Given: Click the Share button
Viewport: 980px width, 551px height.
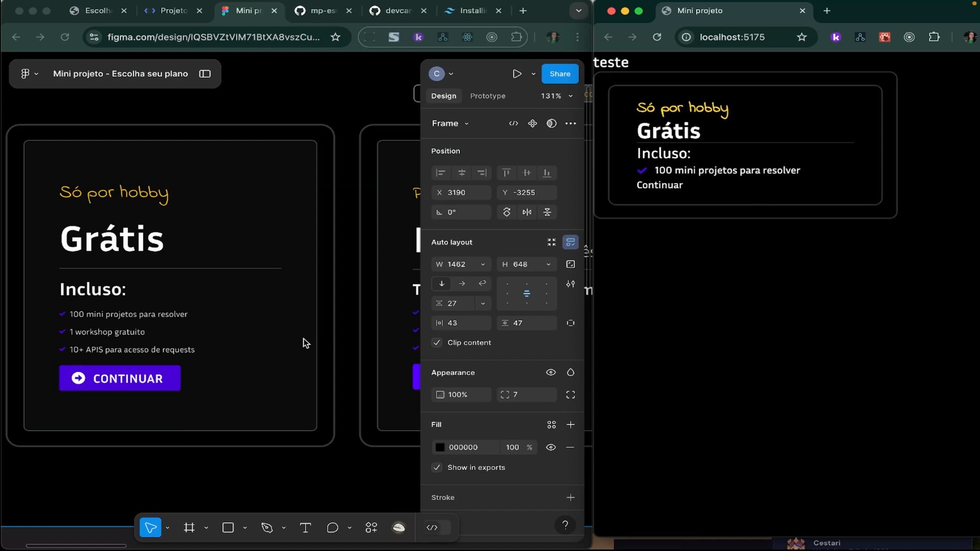Looking at the screenshot, I should point(559,74).
